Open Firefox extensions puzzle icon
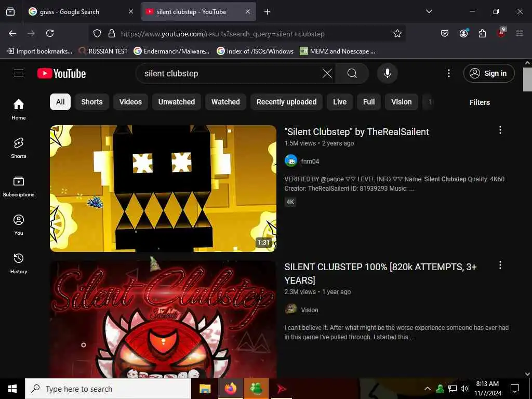This screenshot has width=532, height=399. 482,33
